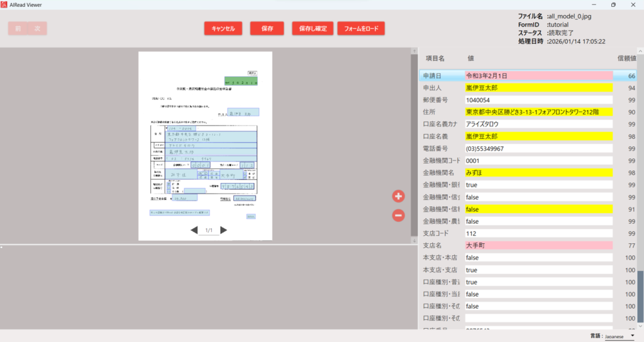
Task: Click the 前 navigation button
Action: [x=18, y=28]
